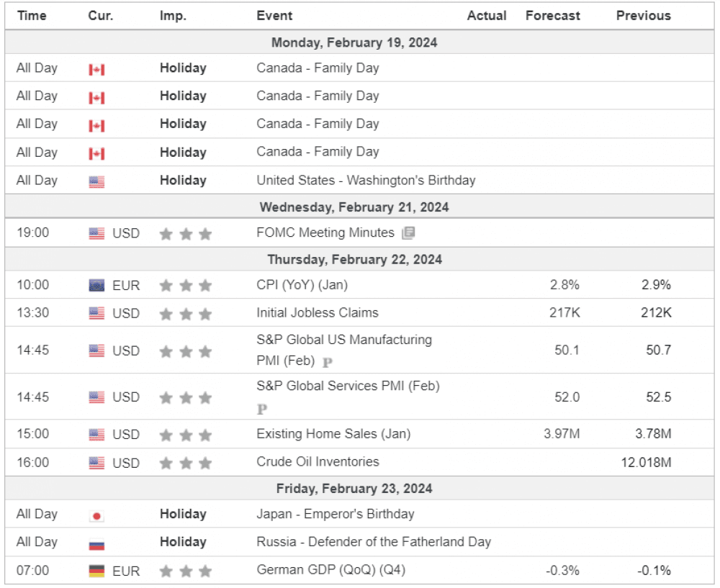Open S&P Global Services PMI (Feb) event

(348, 386)
